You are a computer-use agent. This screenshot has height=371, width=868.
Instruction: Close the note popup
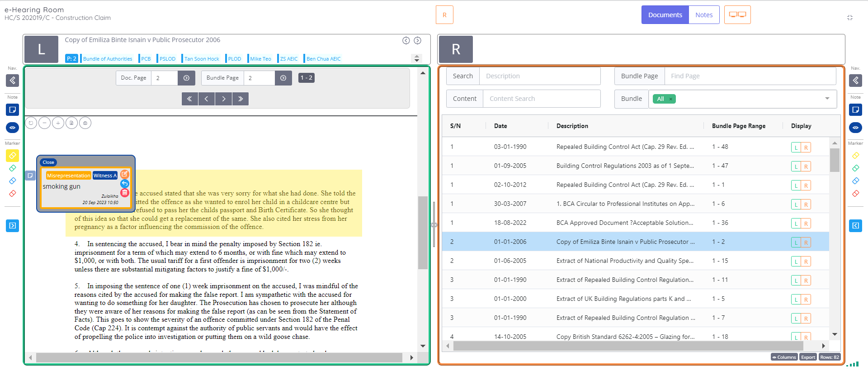[x=48, y=162]
